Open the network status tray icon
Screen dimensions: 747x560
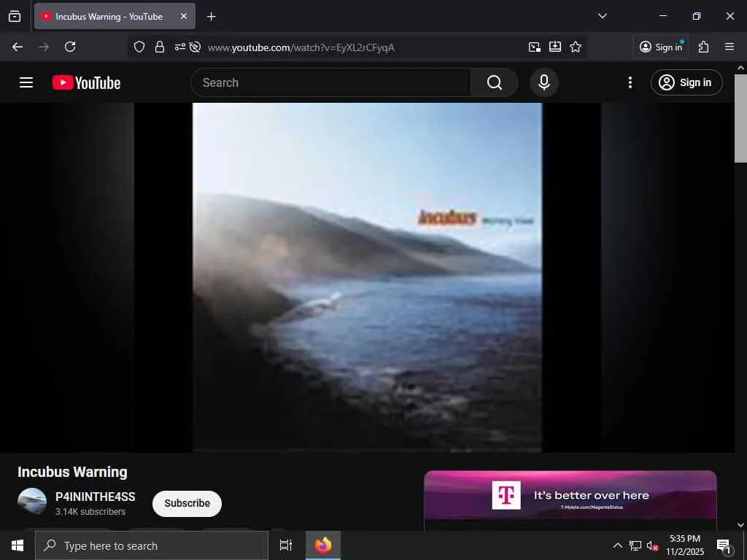tap(635, 545)
